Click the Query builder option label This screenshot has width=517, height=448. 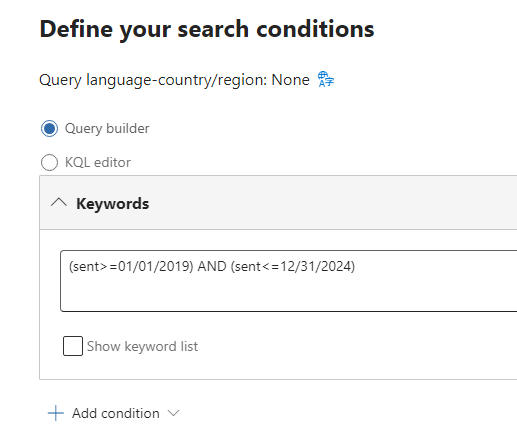coord(107,129)
